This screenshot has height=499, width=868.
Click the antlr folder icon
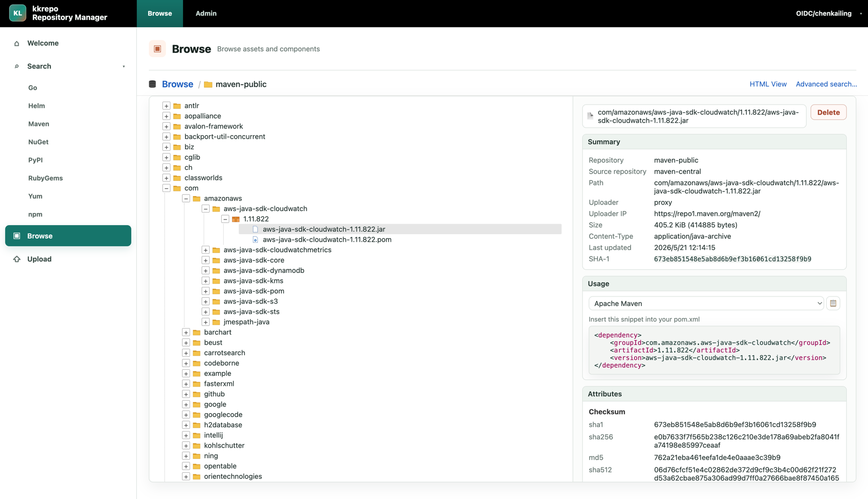(x=177, y=106)
